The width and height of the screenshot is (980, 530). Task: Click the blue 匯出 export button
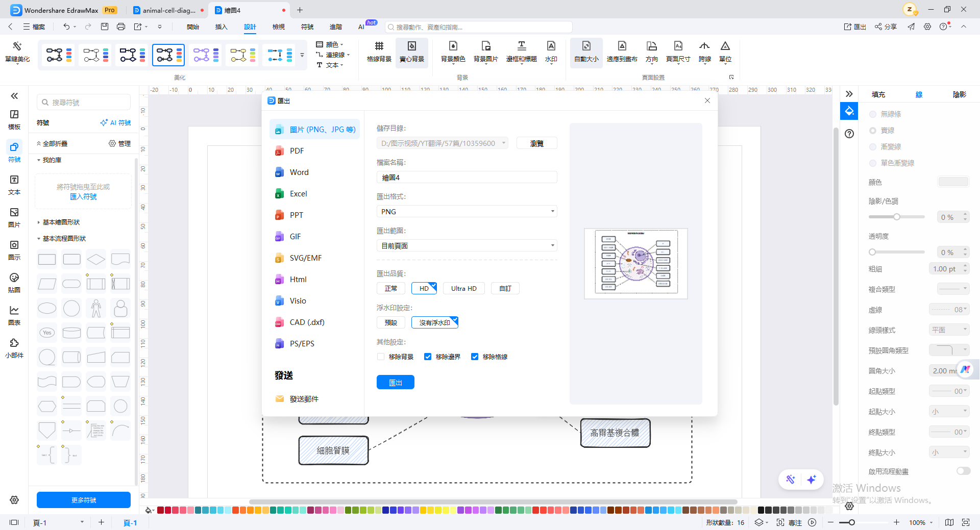[x=396, y=382]
